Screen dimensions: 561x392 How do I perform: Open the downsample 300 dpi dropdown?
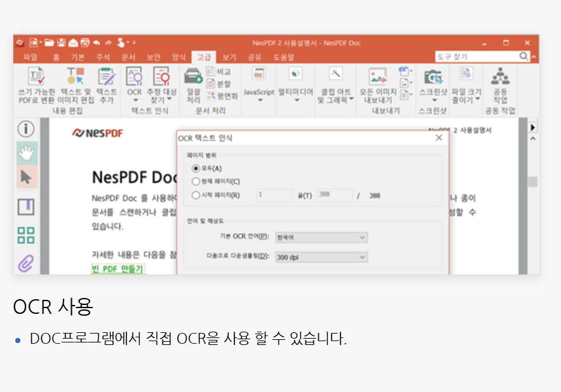(321, 257)
